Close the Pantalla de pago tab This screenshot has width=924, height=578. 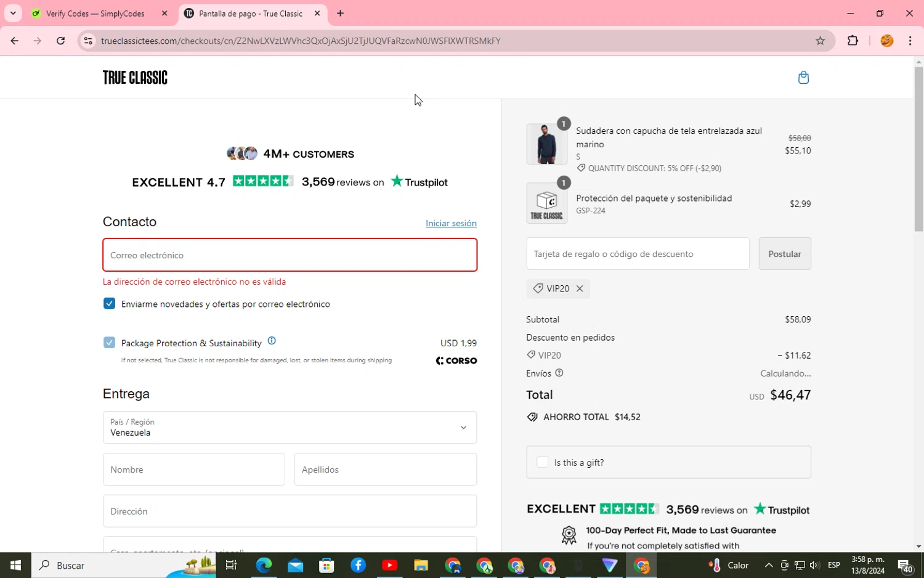tap(317, 14)
